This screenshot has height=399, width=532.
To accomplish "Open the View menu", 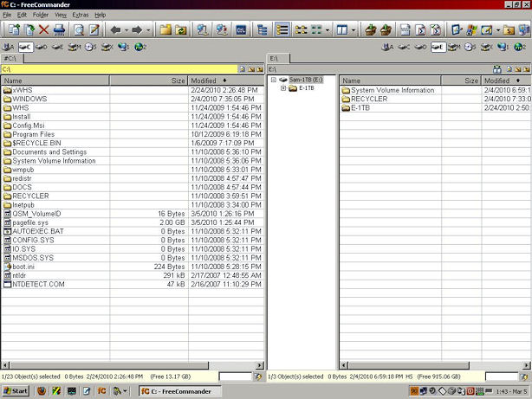I will [x=61, y=15].
